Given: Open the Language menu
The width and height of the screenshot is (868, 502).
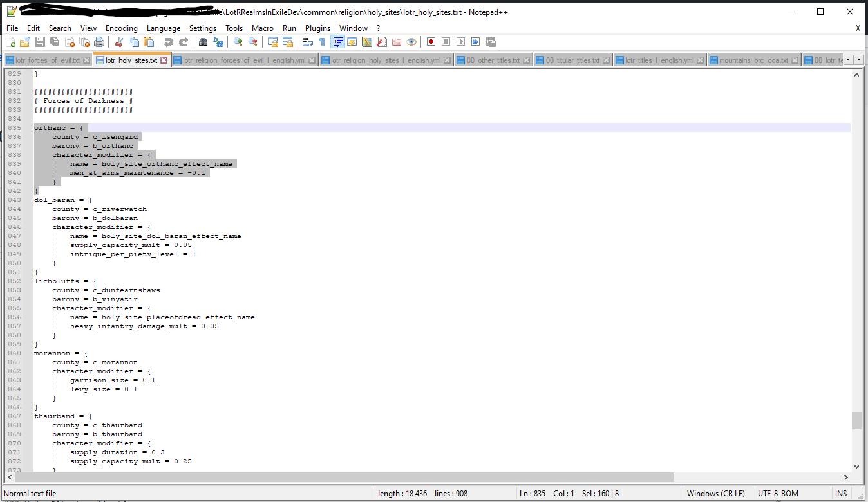Looking at the screenshot, I should tap(164, 28).
